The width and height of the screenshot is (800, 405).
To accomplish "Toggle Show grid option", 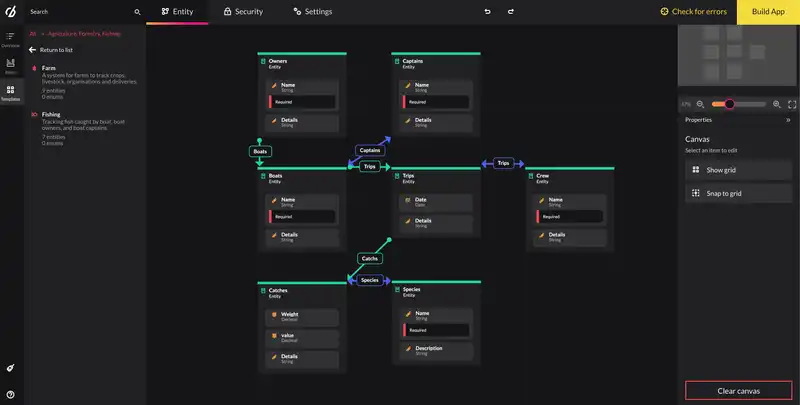I will 739,170.
